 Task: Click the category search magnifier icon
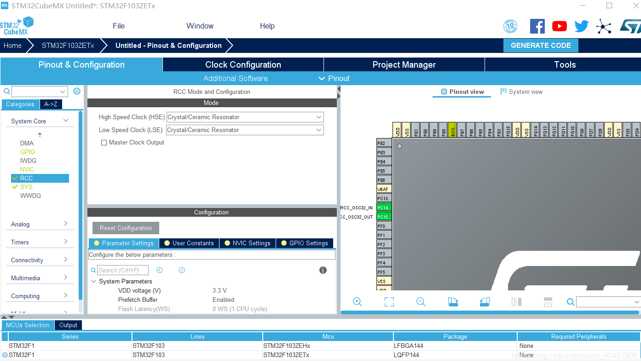point(7,92)
